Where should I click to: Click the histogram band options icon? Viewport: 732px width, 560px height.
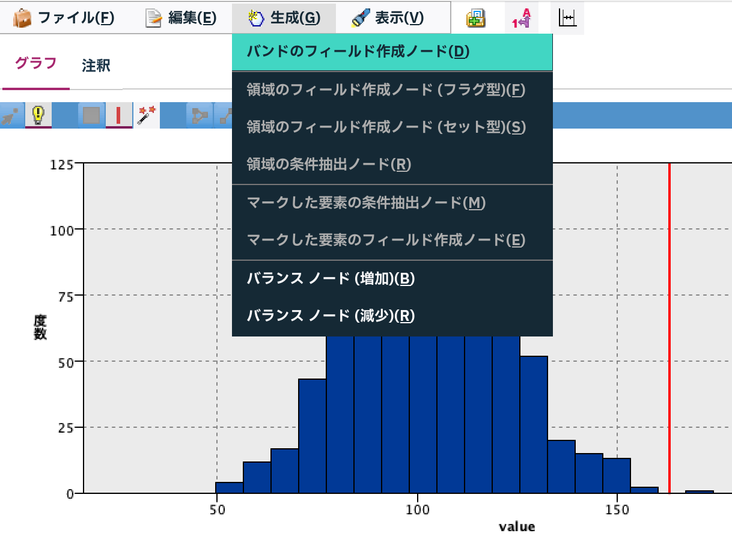click(566, 18)
